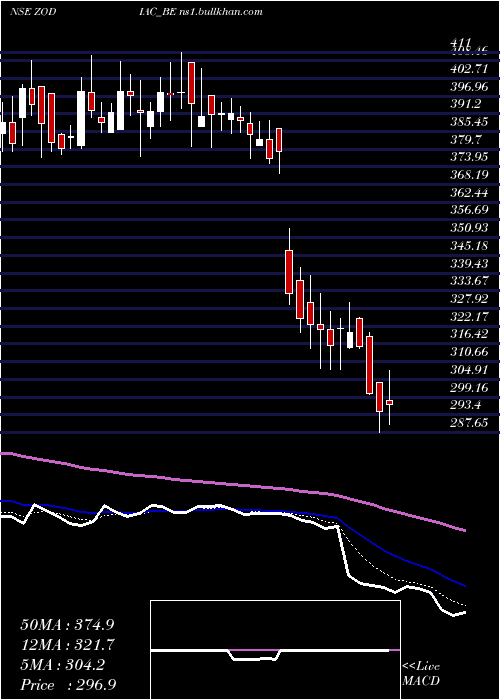This screenshot has height=700, width=500.
Task: Click the 299.16 price axis label
Action: click(x=470, y=387)
